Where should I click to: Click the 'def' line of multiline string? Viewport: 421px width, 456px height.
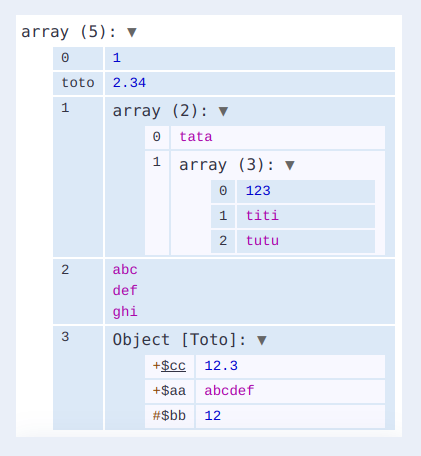[x=125, y=291]
